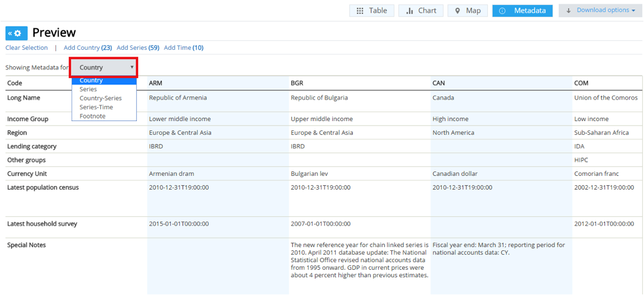This screenshot has height=295, width=644.
Task: Select Series in the dropdown list
Action: 88,90
